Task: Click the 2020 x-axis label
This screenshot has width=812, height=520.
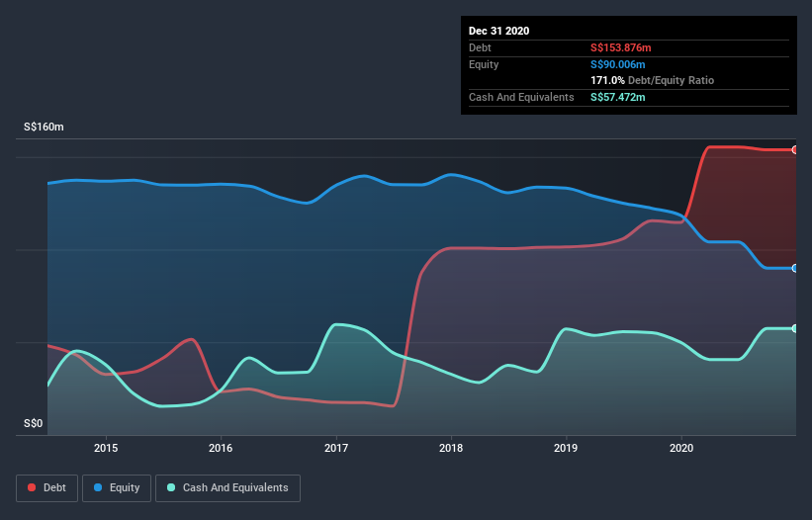Action: 681,448
